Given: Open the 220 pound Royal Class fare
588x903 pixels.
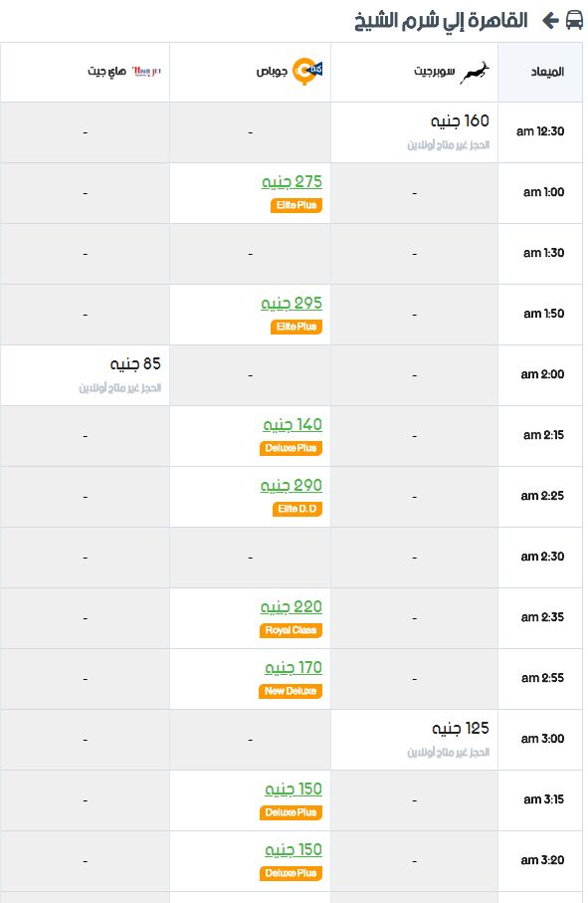Looking at the screenshot, I should 292,607.
